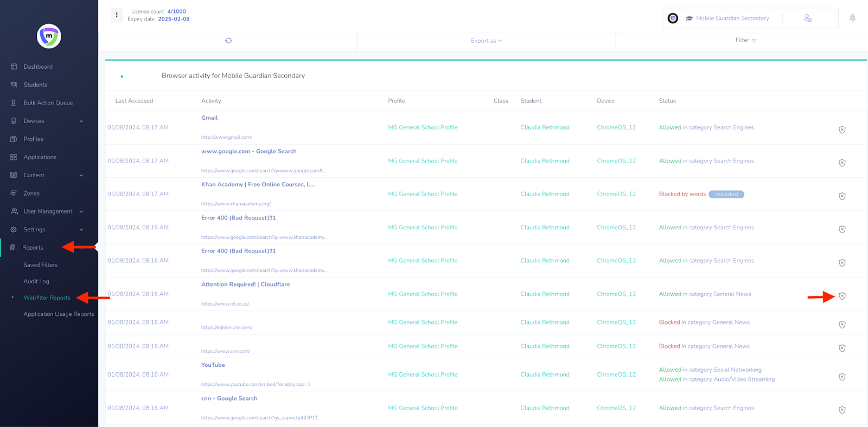Click the shield icon on the Khan Academy row

(x=842, y=196)
